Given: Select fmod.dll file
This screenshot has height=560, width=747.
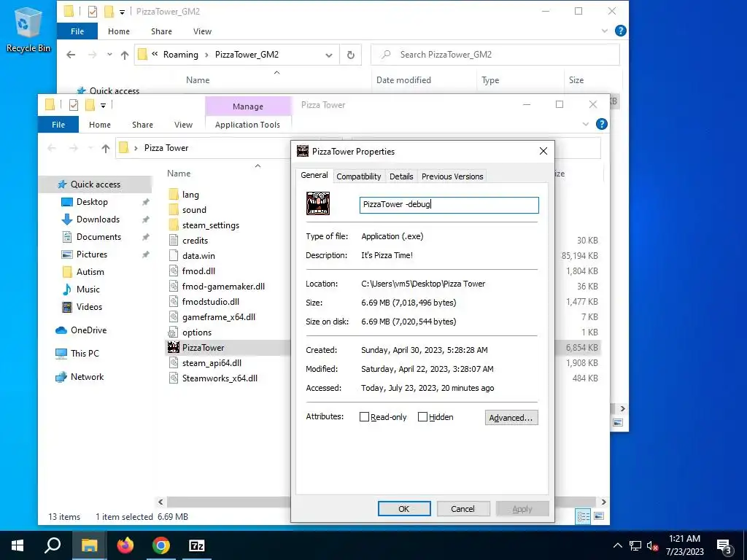Looking at the screenshot, I should pyautogui.click(x=198, y=271).
